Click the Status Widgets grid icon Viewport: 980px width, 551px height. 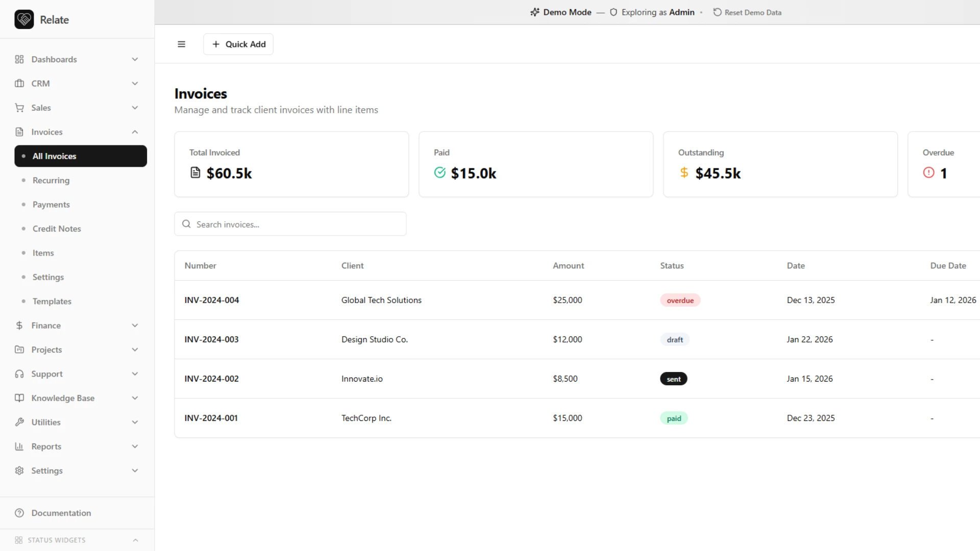pos(19,540)
